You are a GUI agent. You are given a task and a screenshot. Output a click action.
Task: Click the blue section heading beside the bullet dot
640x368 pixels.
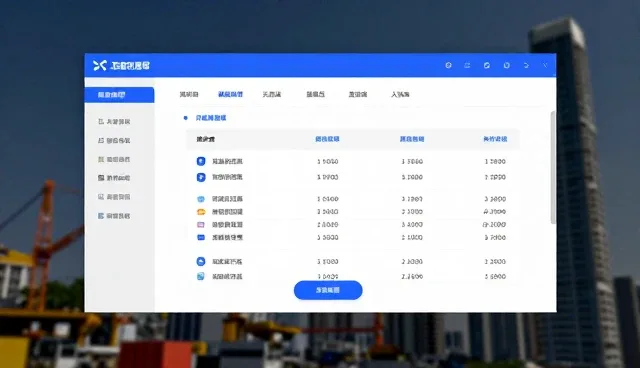(x=211, y=118)
